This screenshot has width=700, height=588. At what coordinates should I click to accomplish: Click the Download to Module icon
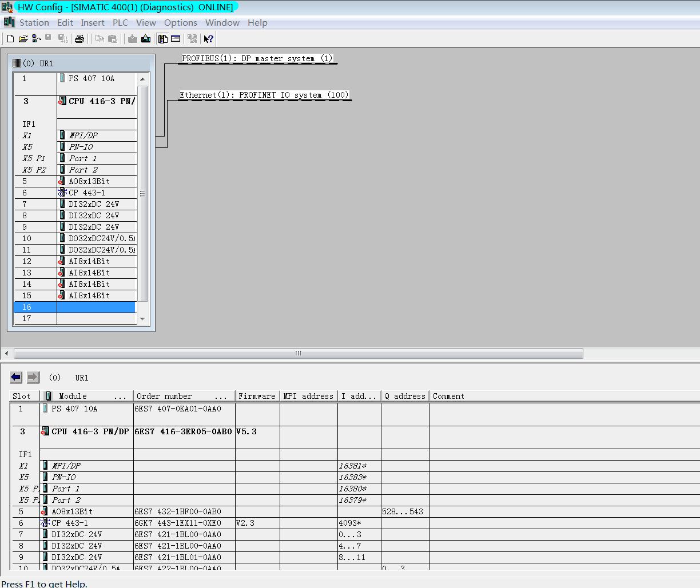click(x=133, y=39)
